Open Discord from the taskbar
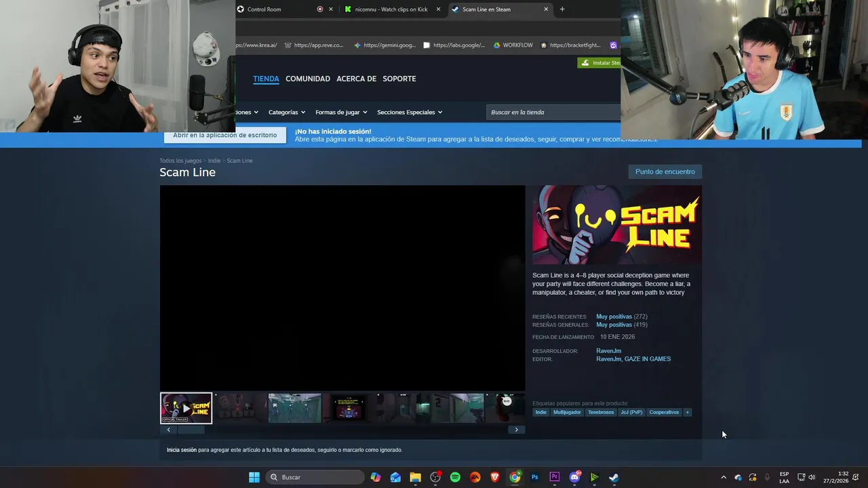Image resolution: width=868 pixels, height=488 pixels. pos(574,477)
